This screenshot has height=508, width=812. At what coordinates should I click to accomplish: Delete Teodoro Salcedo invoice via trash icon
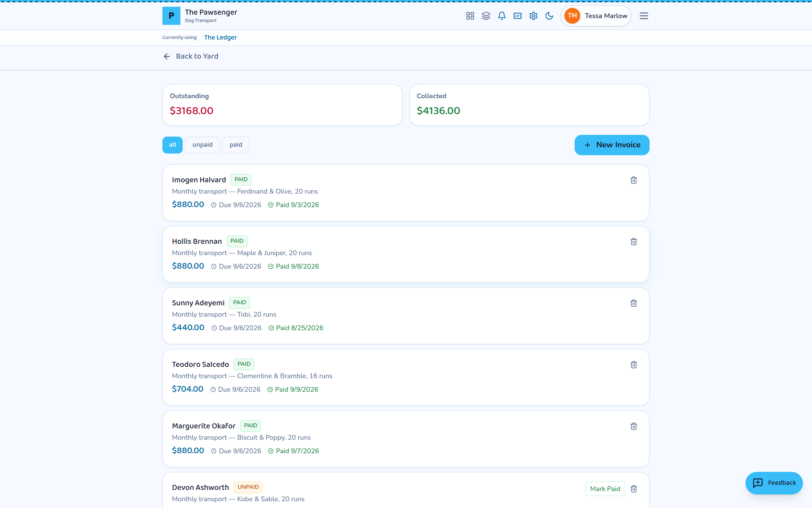pos(634,365)
